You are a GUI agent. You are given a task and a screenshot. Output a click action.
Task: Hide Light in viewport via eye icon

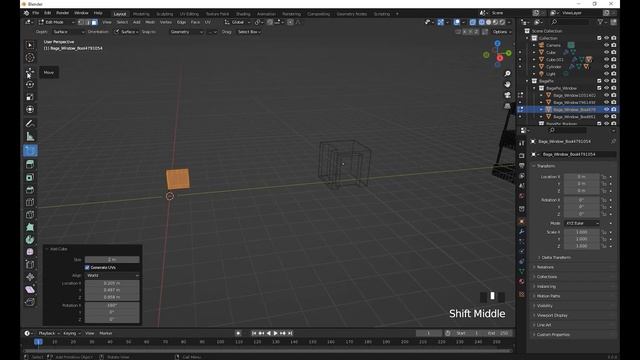pos(607,74)
